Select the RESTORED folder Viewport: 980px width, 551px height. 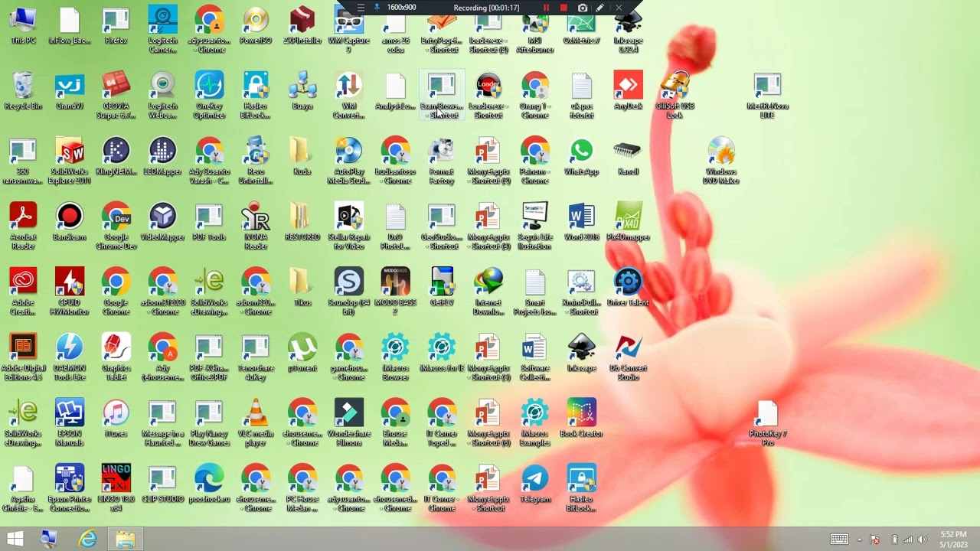(x=302, y=223)
